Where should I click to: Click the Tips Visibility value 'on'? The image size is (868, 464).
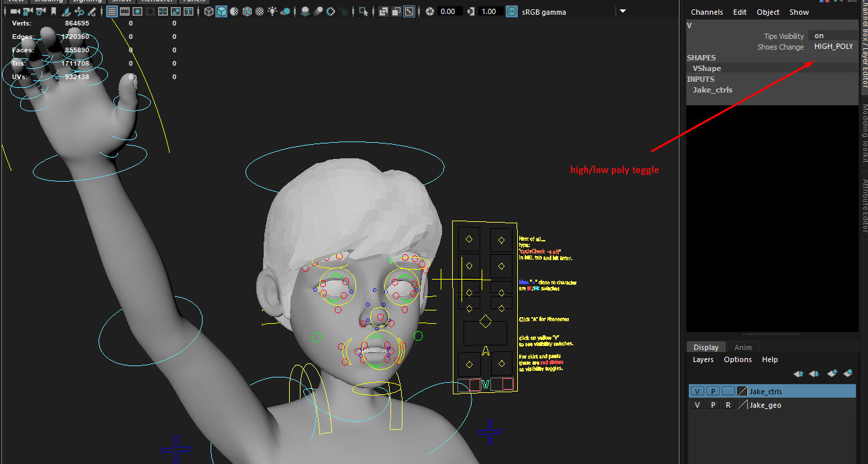click(833, 36)
